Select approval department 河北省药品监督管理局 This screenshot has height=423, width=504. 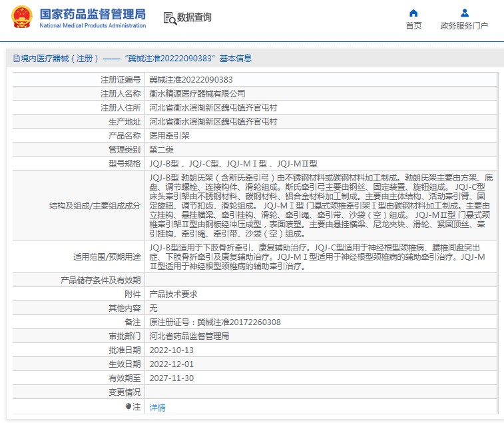click(x=189, y=336)
